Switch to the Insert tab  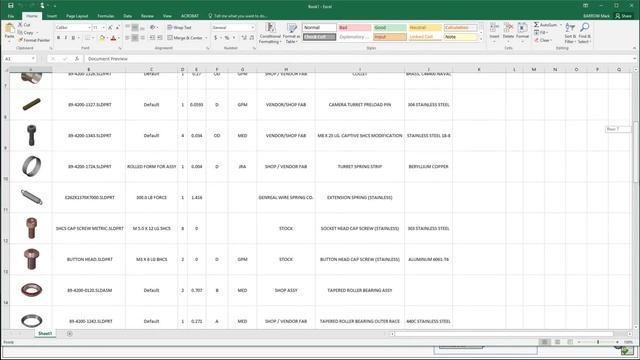click(52, 16)
